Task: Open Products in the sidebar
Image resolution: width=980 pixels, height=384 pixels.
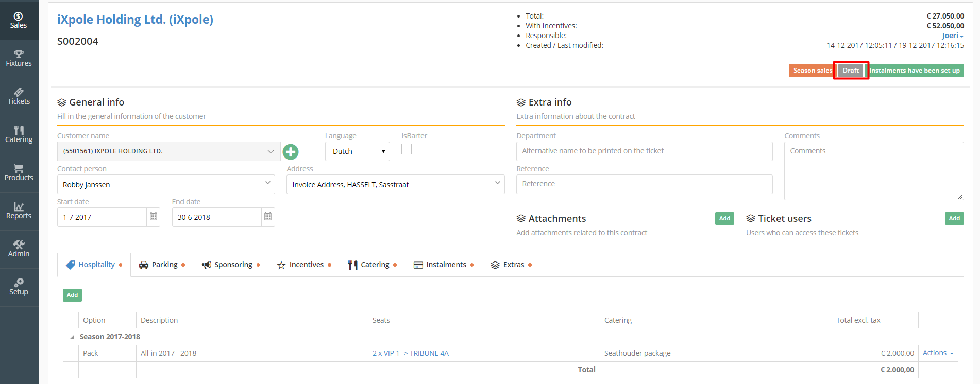Action: pyautogui.click(x=19, y=172)
